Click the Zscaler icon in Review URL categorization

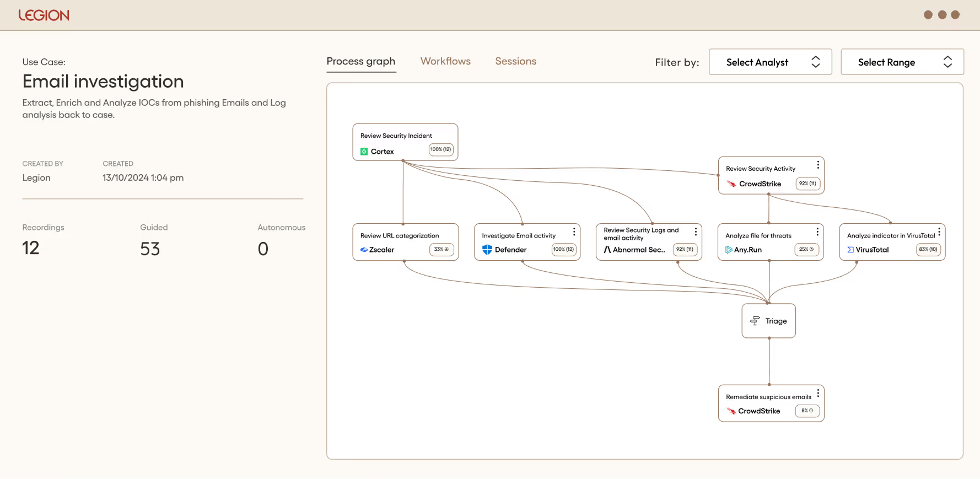point(364,250)
